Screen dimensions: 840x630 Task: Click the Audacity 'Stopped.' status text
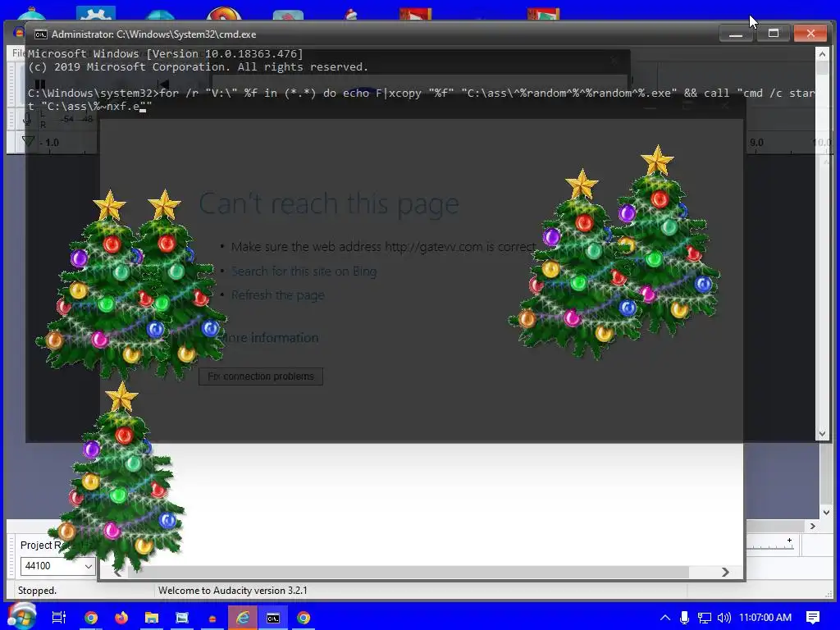37,591
